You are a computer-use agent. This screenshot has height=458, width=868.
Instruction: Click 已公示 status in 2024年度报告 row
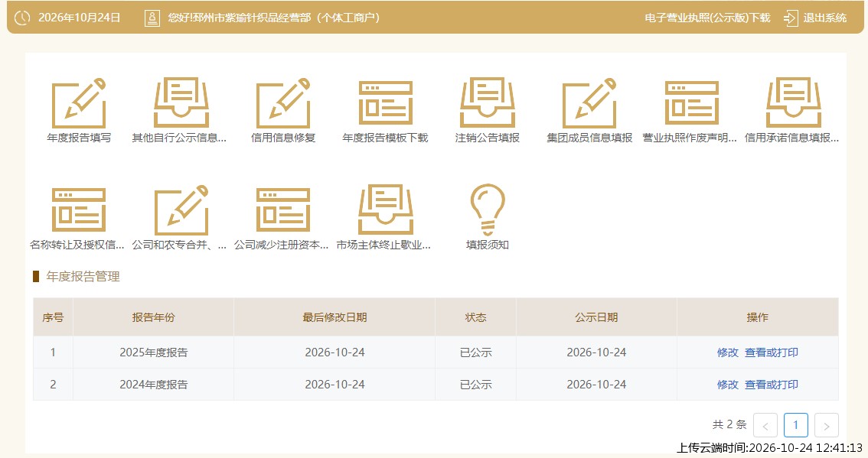click(475, 385)
